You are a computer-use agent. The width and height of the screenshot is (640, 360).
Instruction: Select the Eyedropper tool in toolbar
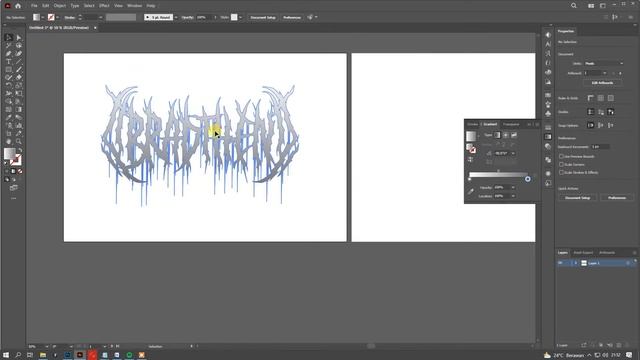(9, 118)
